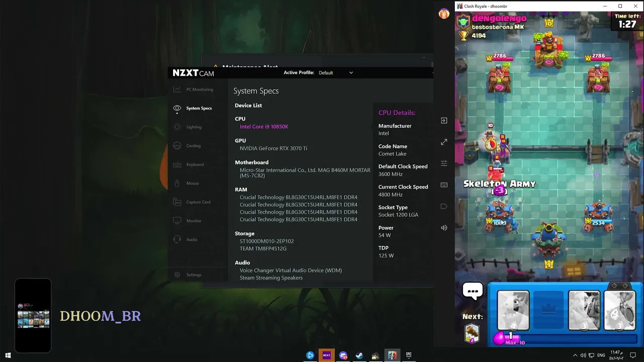Open keyboard mapping icon in emulator sidebar
644x362 pixels.
click(x=444, y=185)
